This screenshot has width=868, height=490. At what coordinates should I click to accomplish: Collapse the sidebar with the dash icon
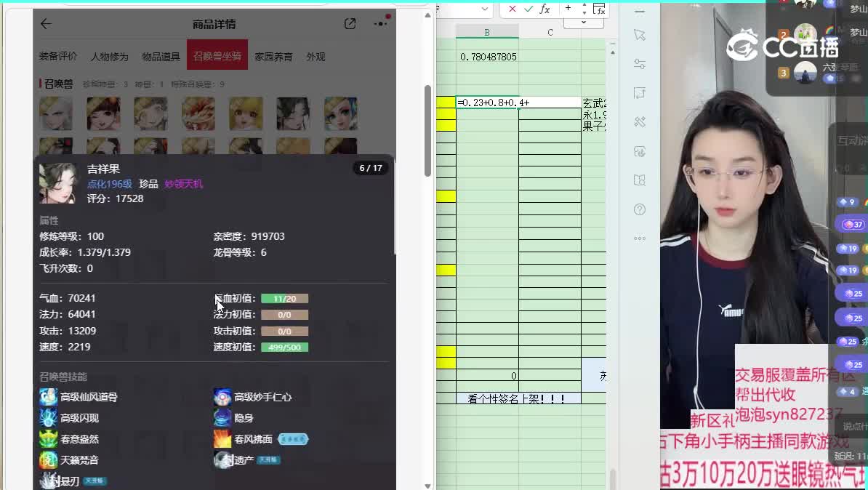pyautogui.click(x=640, y=11)
